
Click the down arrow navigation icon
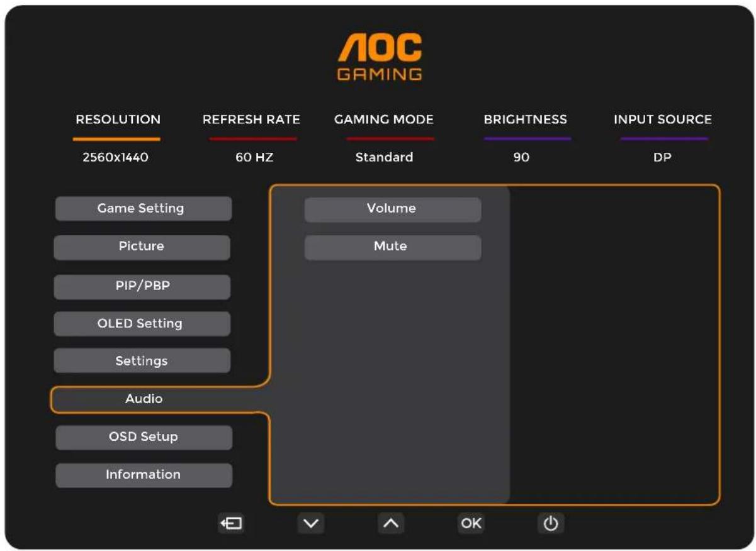point(311,523)
